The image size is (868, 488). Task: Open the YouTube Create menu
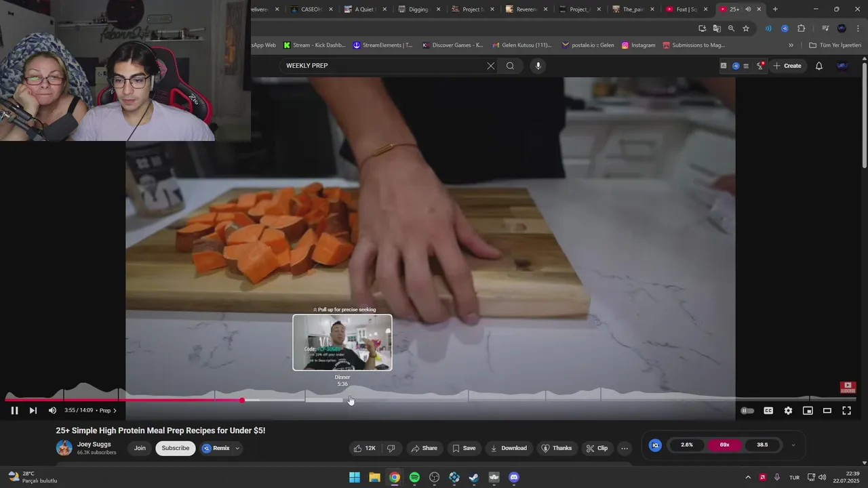coord(787,66)
